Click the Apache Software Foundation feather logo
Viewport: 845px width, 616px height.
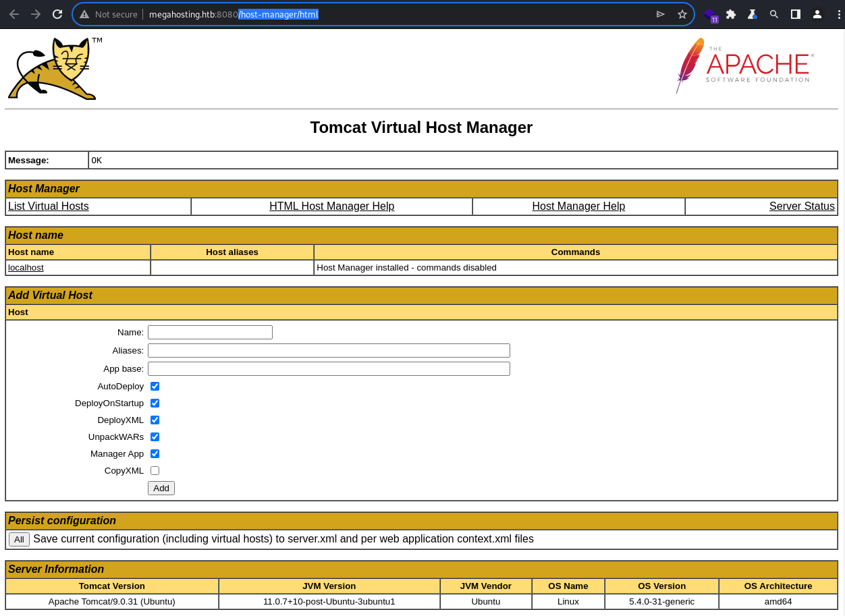(744, 65)
